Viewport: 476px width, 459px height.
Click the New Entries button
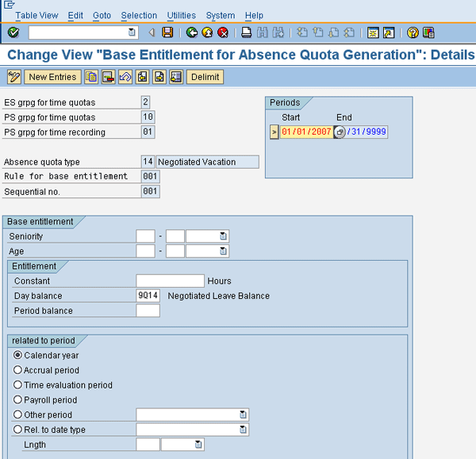tap(52, 77)
